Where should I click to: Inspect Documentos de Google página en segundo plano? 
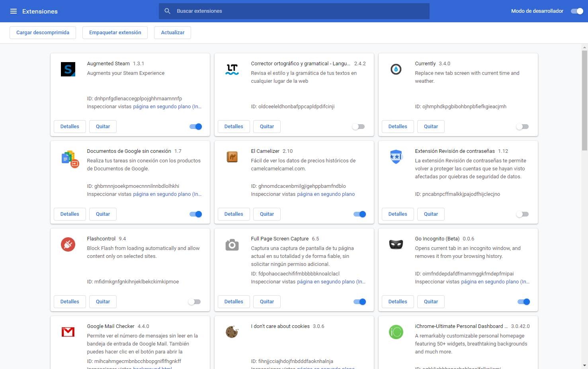[167, 194]
